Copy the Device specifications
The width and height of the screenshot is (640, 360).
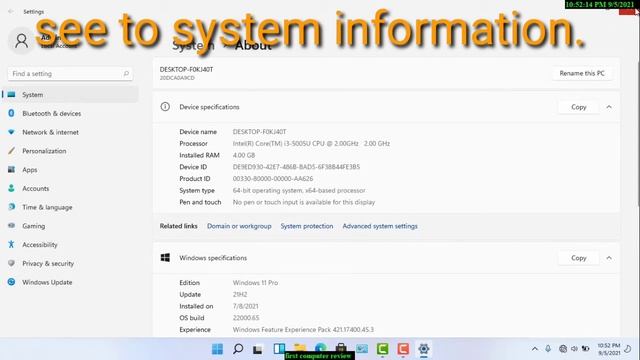[578, 107]
